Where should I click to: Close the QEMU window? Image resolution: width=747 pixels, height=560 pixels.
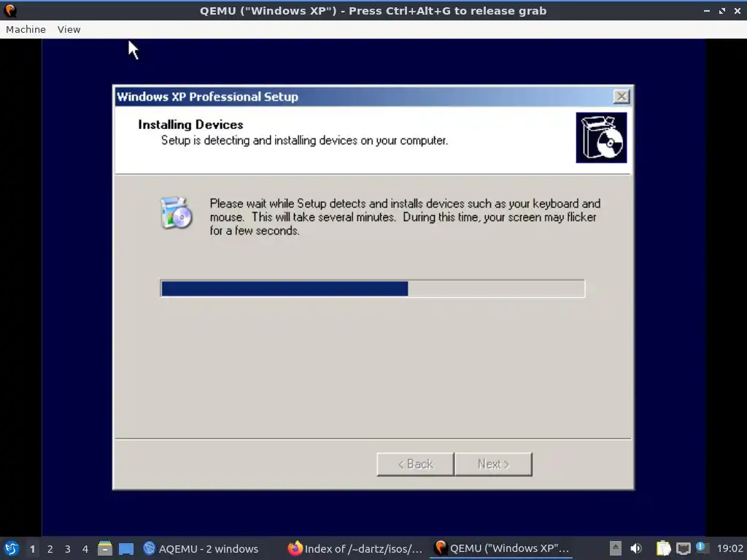click(737, 10)
